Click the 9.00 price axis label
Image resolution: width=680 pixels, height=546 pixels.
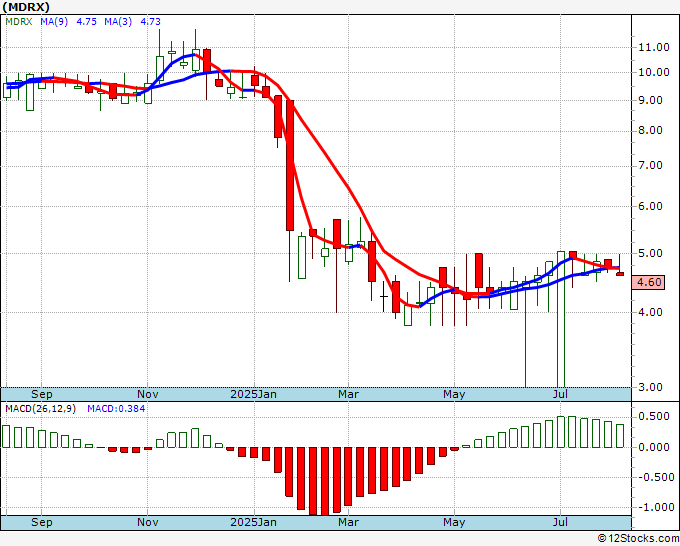tap(650, 100)
